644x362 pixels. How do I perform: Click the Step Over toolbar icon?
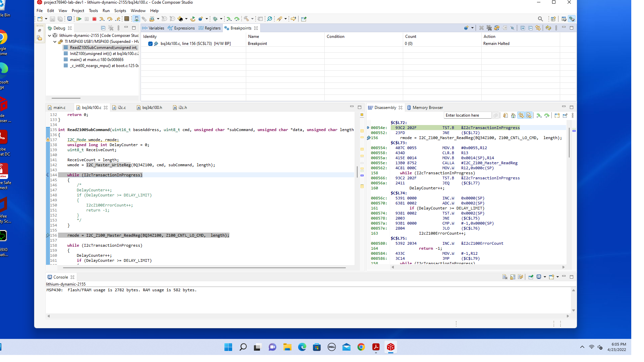110,19
